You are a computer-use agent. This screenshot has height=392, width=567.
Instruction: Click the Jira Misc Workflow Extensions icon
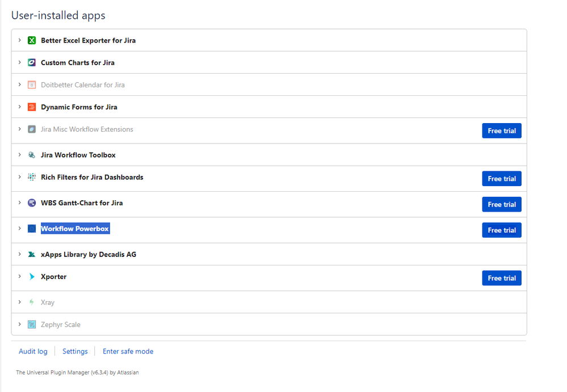[32, 129]
